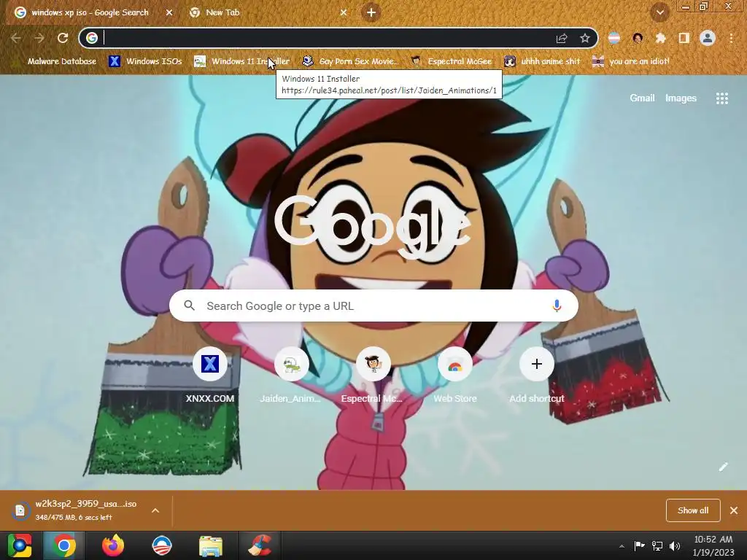Click the character face extension icon
747x560 pixels.
(638, 38)
